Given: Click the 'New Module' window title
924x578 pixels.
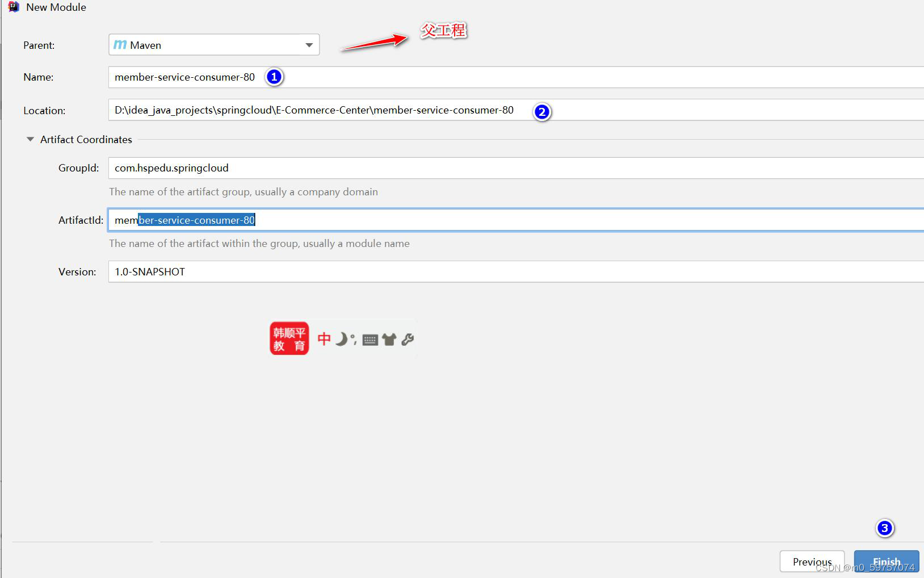Looking at the screenshot, I should click(56, 7).
